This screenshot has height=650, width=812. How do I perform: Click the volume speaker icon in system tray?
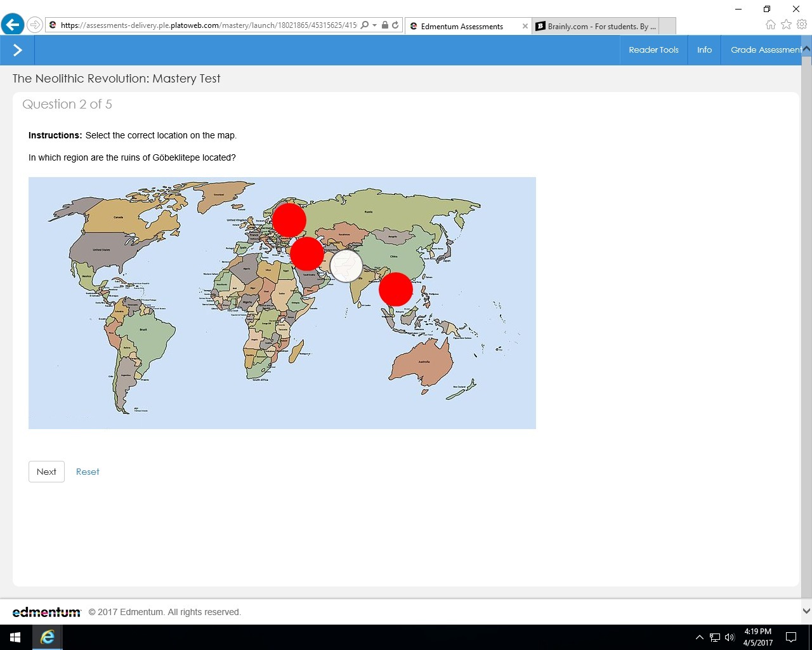[x=730, y=637]
